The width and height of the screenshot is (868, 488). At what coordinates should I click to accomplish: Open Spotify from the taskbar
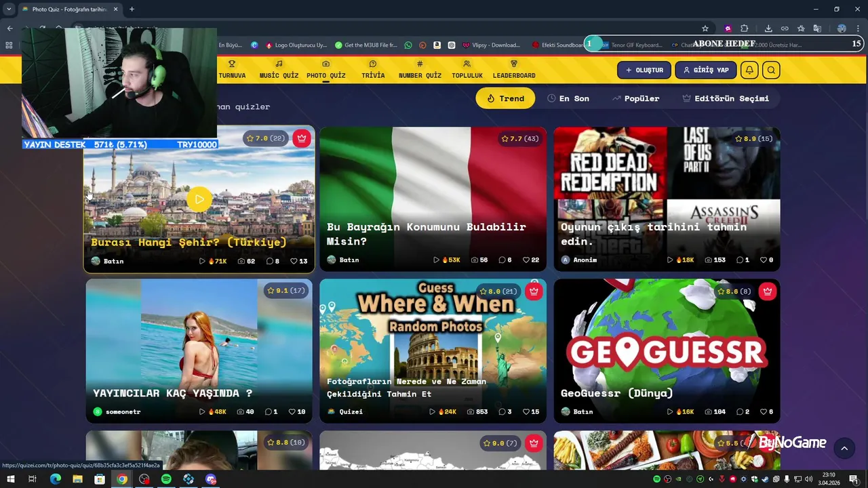click(x=166, y=479)
